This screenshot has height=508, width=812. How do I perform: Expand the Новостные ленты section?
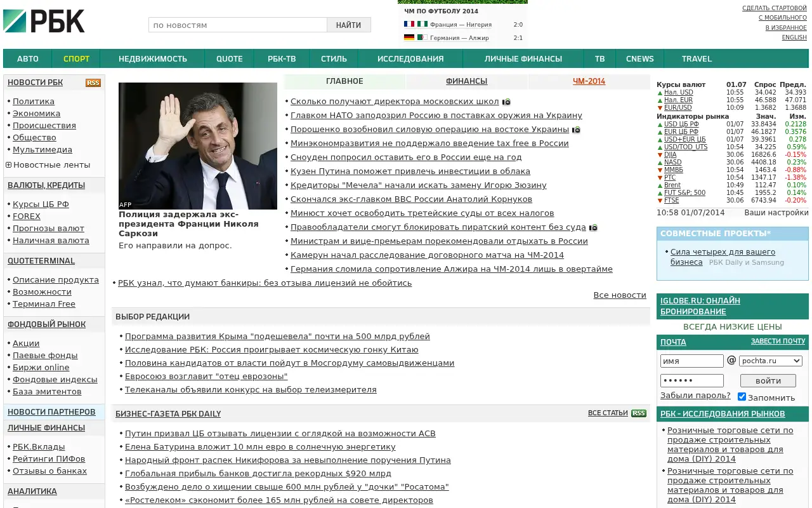9,165
